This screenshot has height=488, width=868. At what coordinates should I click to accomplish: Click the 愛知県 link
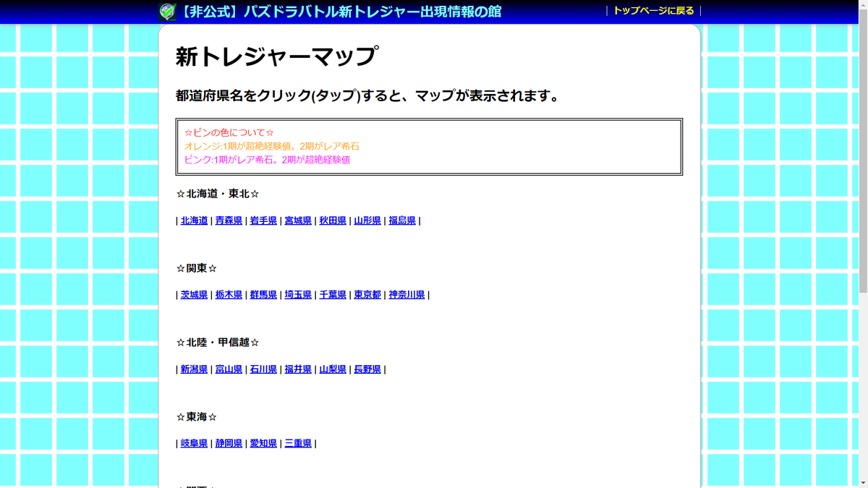coord(263,443)
